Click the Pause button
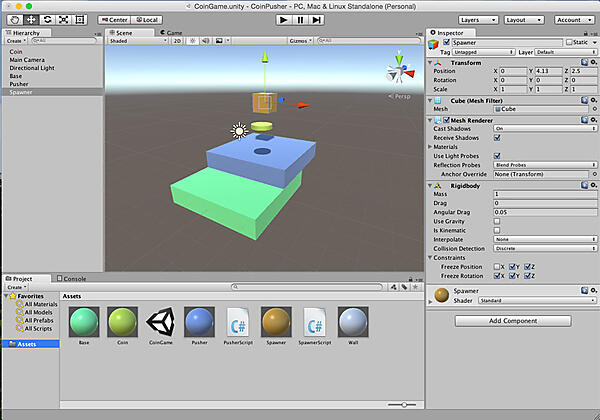The image size is (600, 420). pyautogui.click(x=300, y=19)
